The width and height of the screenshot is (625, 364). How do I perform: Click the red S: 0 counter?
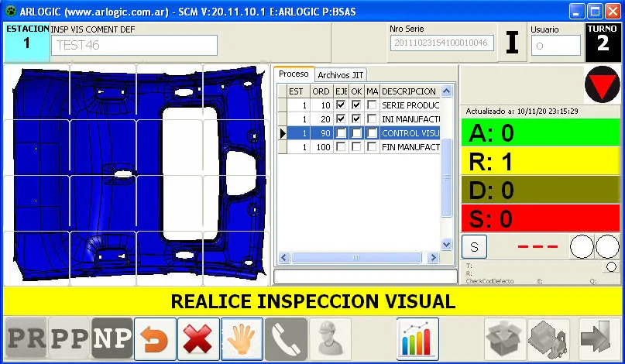pos(541,218)
